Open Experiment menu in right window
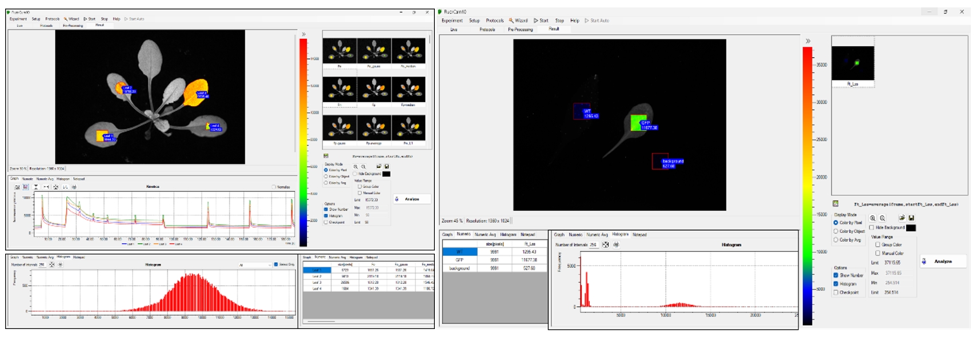 pos(452,21)
